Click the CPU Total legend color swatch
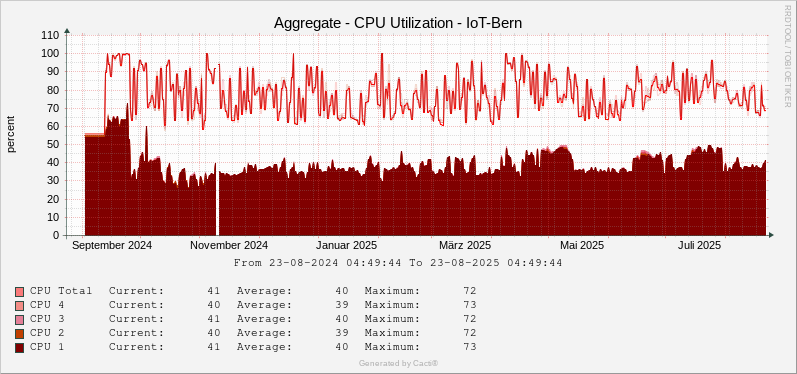Viewport: 797px width, 374px height. [x=19, y=292]
